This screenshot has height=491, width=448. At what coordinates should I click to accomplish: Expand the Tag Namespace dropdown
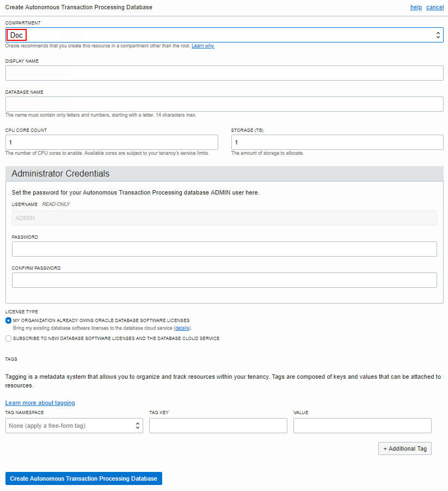(x=74, y=426)
